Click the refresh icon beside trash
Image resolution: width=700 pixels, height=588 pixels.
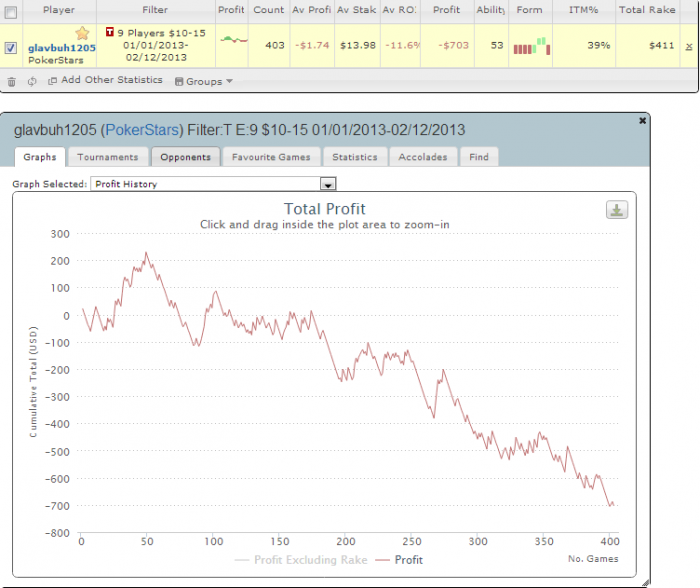[x=32, y=81]
